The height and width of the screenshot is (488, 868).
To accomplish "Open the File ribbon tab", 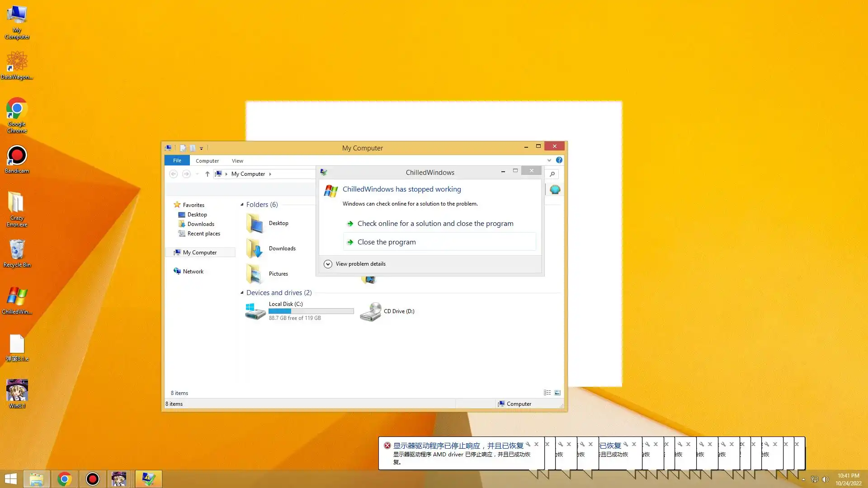I will (x=177, y=160).
